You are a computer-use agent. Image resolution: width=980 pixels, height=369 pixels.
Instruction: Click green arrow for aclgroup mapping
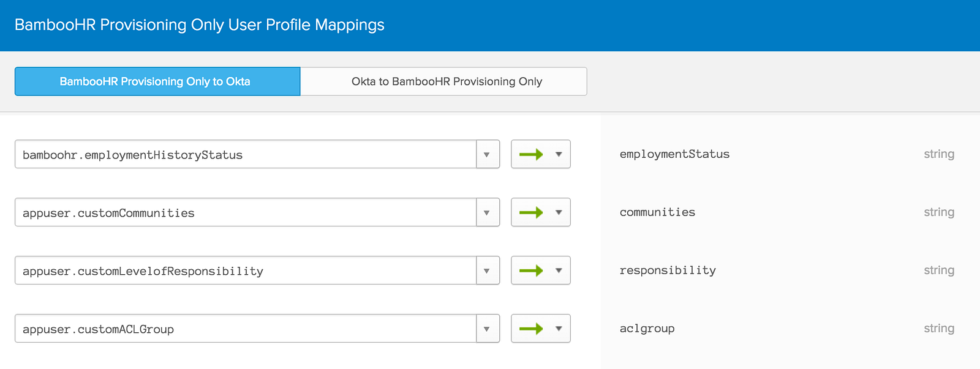531,329
